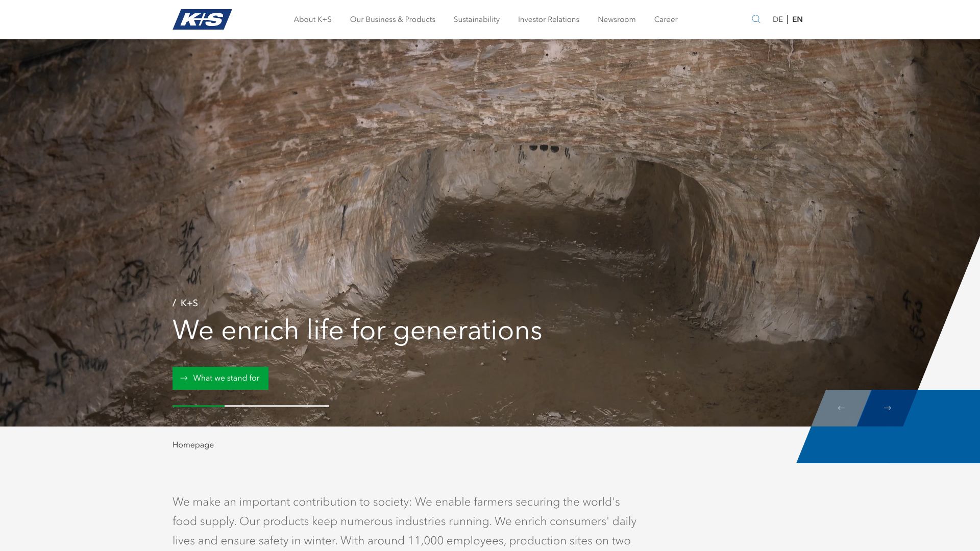Expand Our Business & Products menu
The height and width of the screenshot is (551, 980).
click(393, 19)
